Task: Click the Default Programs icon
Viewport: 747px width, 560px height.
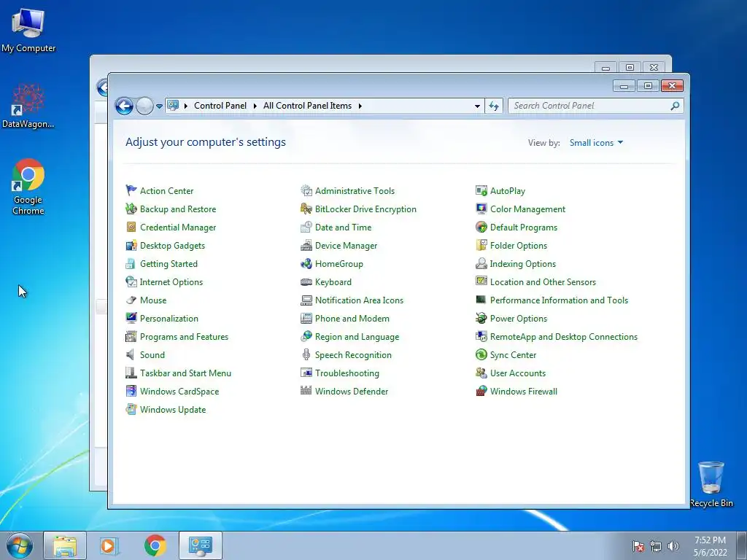Action: point(481,227)
